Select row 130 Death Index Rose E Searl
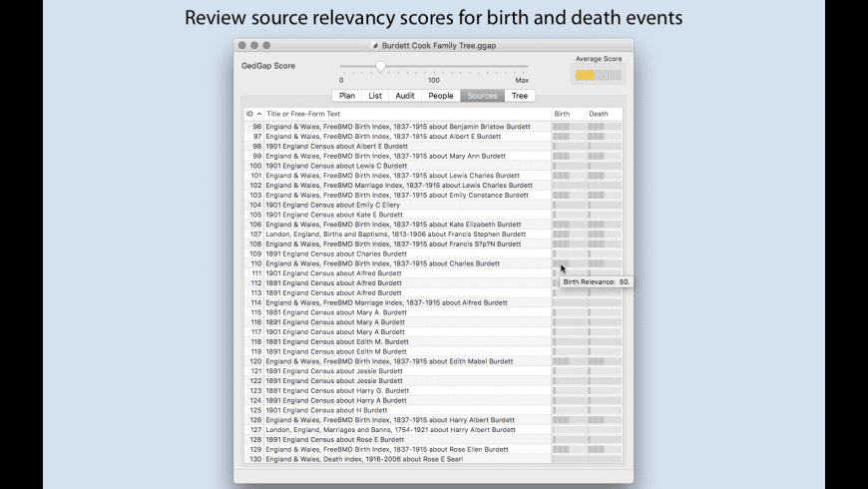The image size is (868, 489). coord(433,459)
